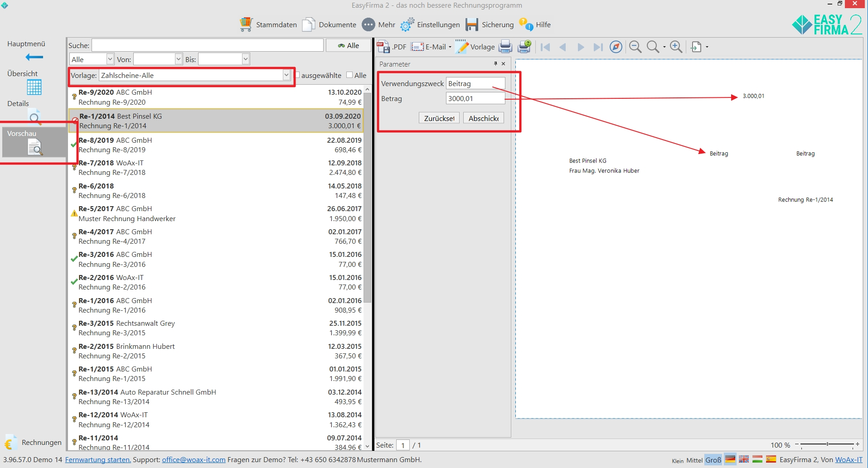Open the Stammdaten menu
The height and width of the screenshot is (468, 868).
[x=268, y=24]
